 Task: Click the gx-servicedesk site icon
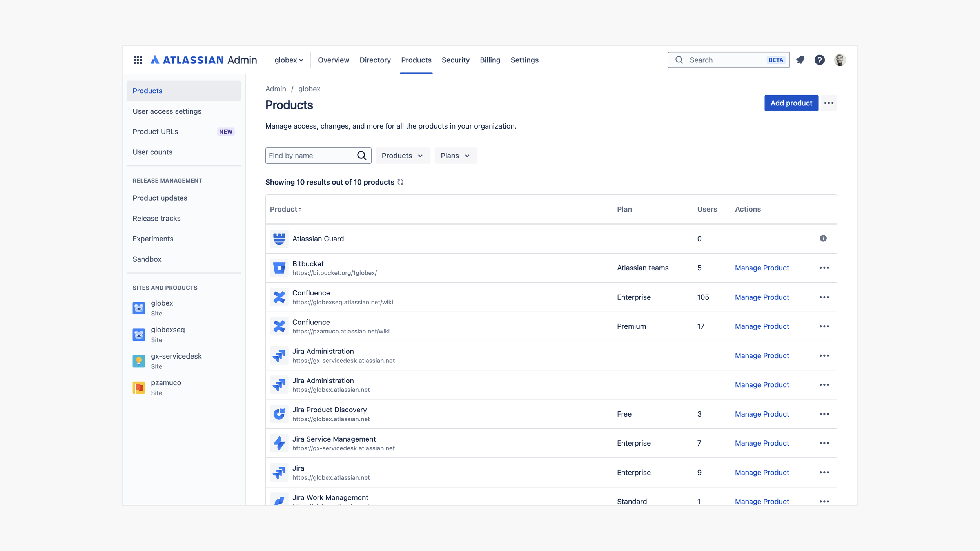(x=139, y=361)
